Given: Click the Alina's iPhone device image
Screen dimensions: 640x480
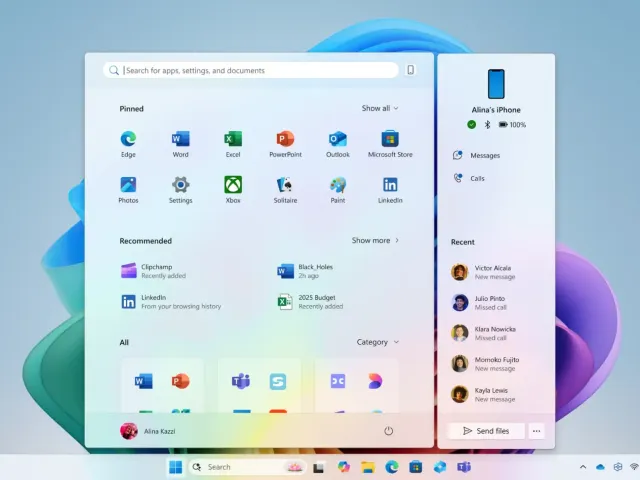Looking at the screenshot, I should click(x=496, y=84).
